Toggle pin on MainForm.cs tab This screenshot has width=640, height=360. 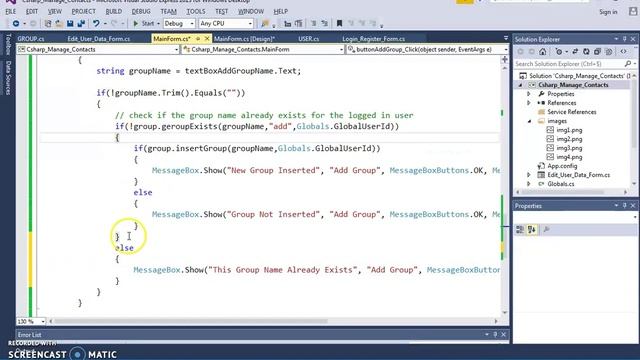click(x=198, y=38)
